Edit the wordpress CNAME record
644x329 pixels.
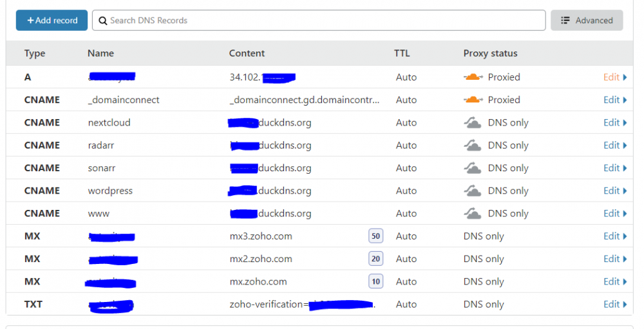[x=615, y=191]
